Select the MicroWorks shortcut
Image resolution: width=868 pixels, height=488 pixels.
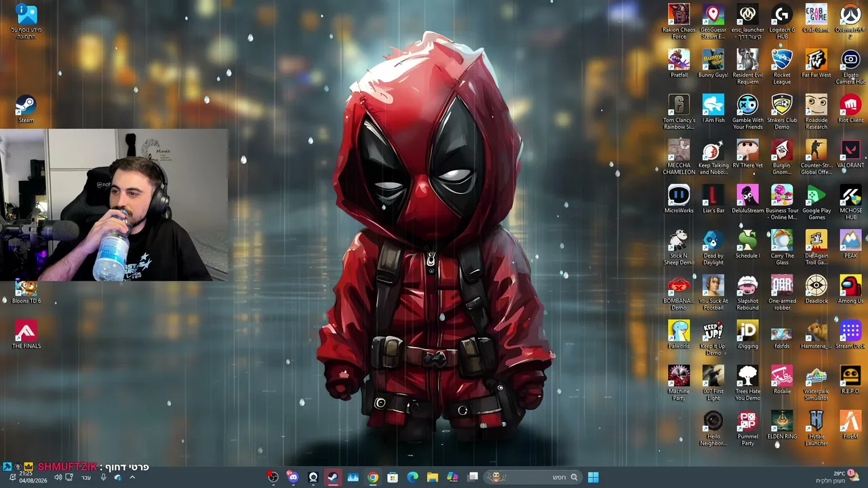pyautogui.click(x=679, y=199)
